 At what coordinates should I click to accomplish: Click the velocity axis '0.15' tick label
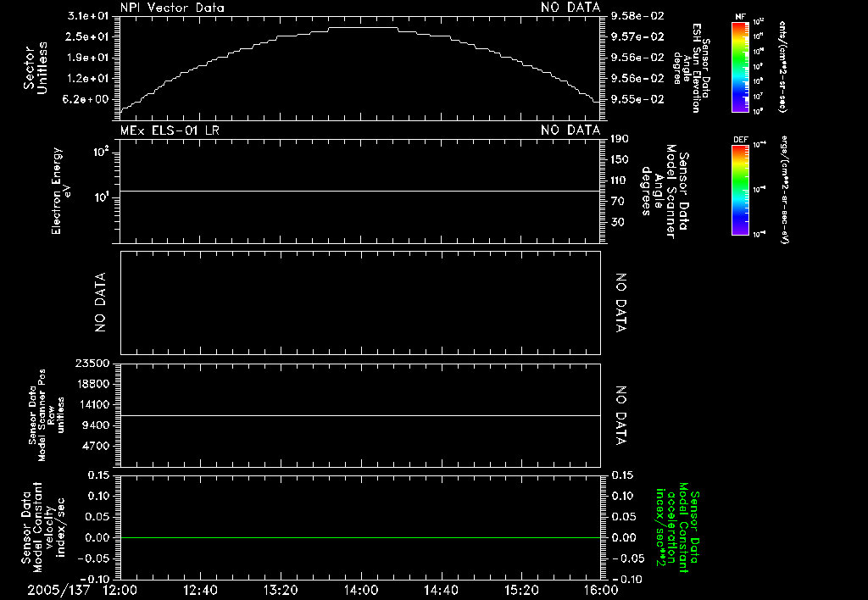point(99,475)
